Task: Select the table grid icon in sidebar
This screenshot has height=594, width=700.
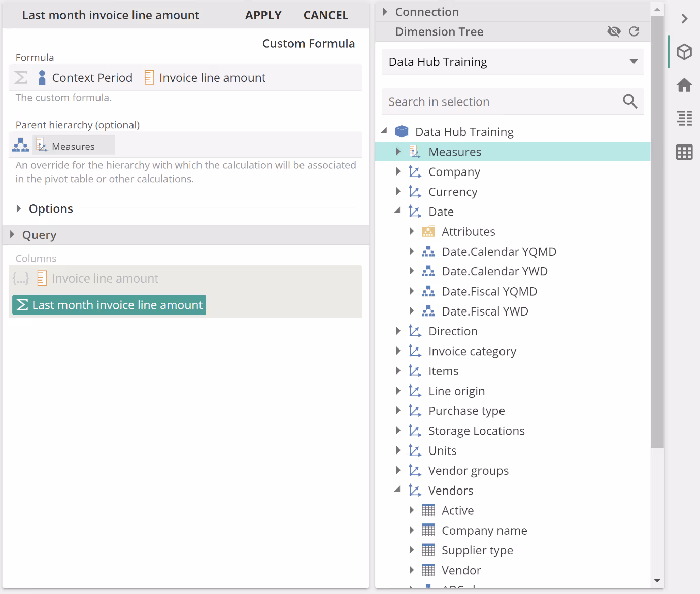Action: click(x=684, y=152)
